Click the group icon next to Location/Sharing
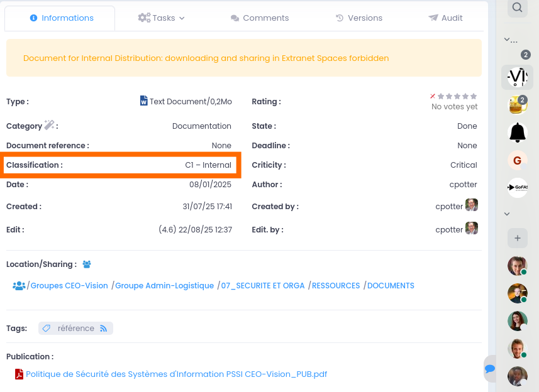The image size is (539, 392). [x=86, y=264]
